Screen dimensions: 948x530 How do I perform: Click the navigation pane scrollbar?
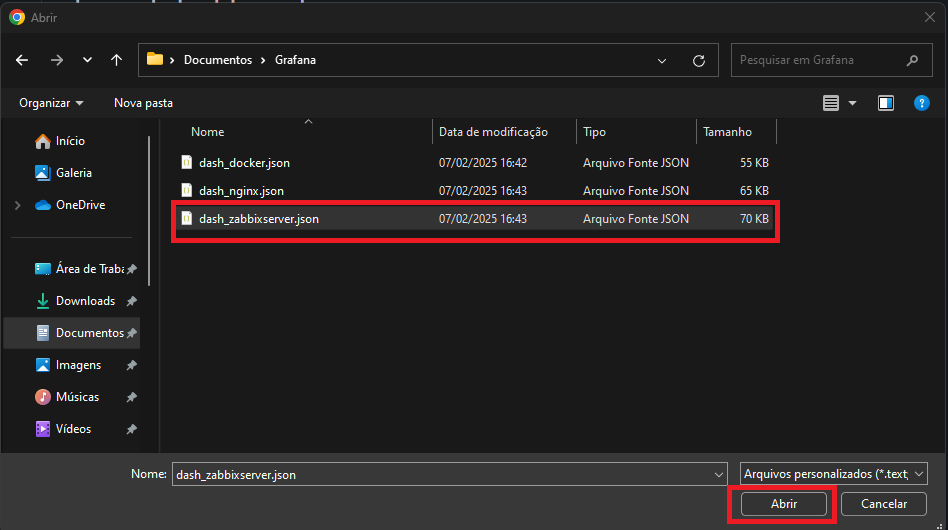(x=149, y=211)
